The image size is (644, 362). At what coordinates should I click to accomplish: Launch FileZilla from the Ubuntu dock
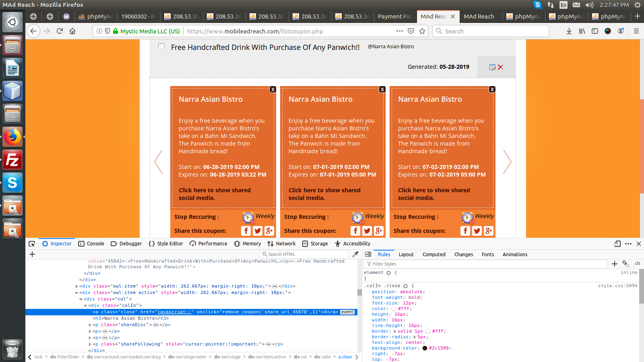click(12, 160)
